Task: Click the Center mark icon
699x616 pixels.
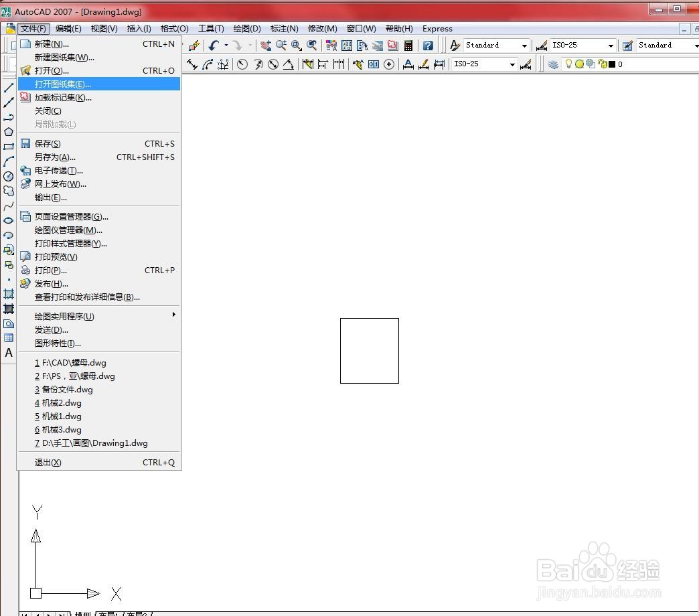Action: point(389,64)
